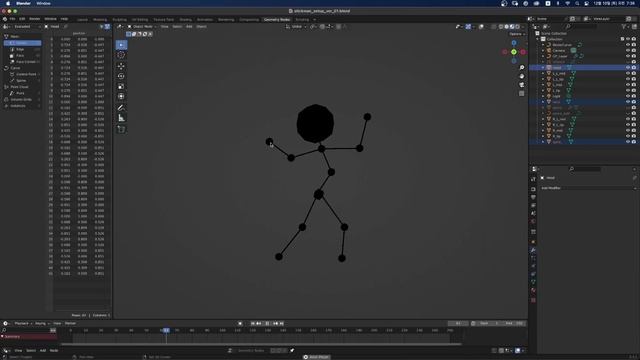Click the Properties panel search field
Screen dimensions: 640x360
(x=584, y=169)
